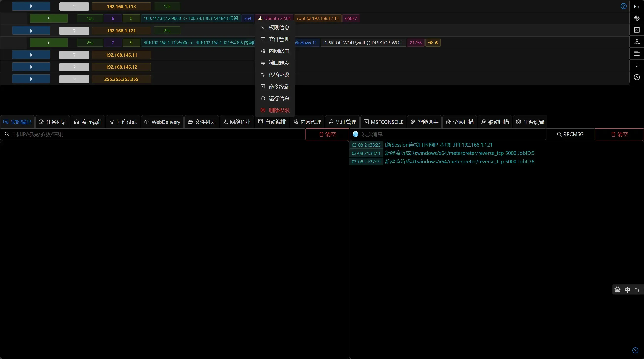Open 传输协议 from the context menu
The height and width of the screenshot is (359, 644).
[x=275, y=75]
